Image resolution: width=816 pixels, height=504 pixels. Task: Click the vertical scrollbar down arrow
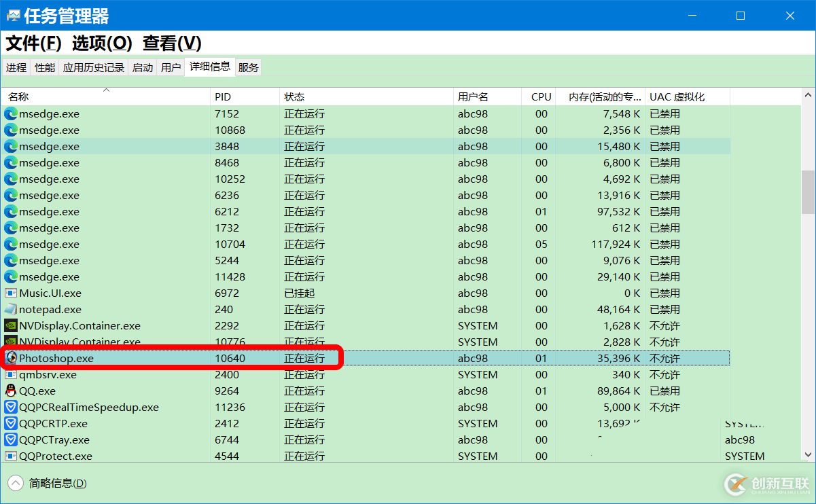pyautogui.click(x=808, y=454)
